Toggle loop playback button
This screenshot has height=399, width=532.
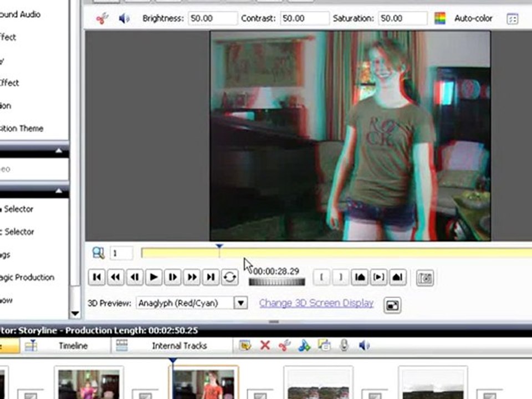pyautogui.click(x=229, y=277)
